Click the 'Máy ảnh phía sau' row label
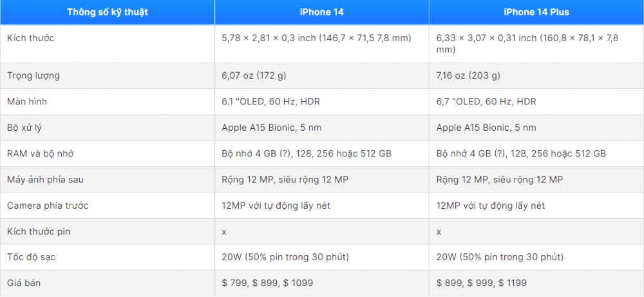This screenshot has height=297, width=644. 46,180
